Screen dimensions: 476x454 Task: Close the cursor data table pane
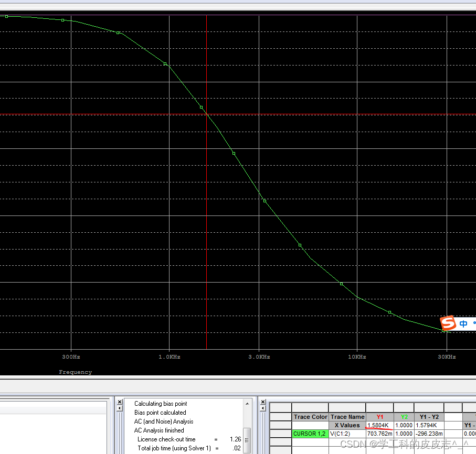[x=264, y=402]
